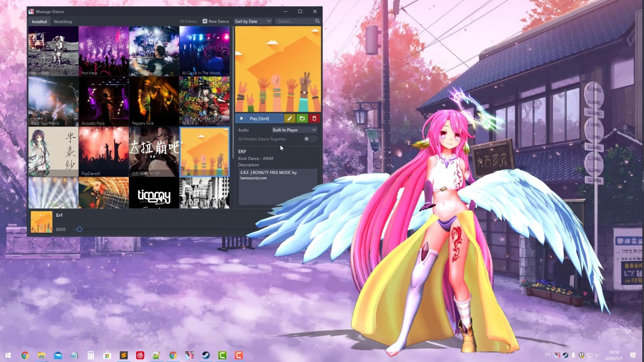Image resolution: width=644 pixels, height=362 pixels.
Task: Click the taskbar clock showing 10:50
Action: click(615, 355)
